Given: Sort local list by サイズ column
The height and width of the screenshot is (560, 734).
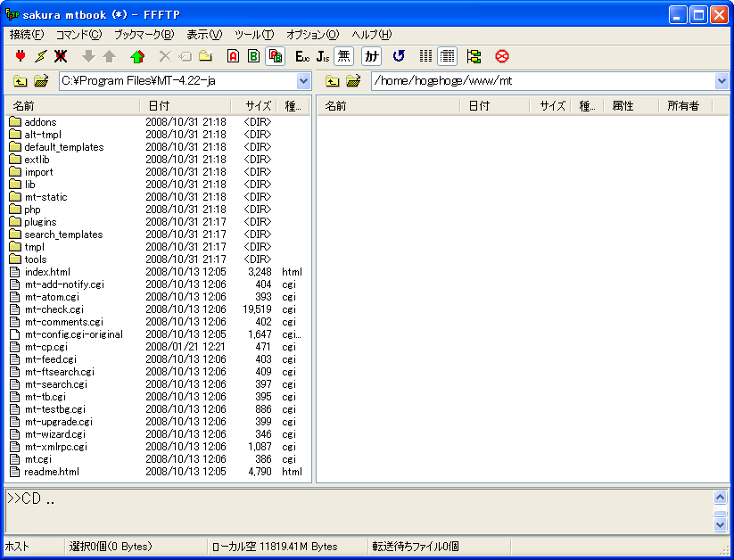Looking at the screenshot, I should tap(253, 106).
